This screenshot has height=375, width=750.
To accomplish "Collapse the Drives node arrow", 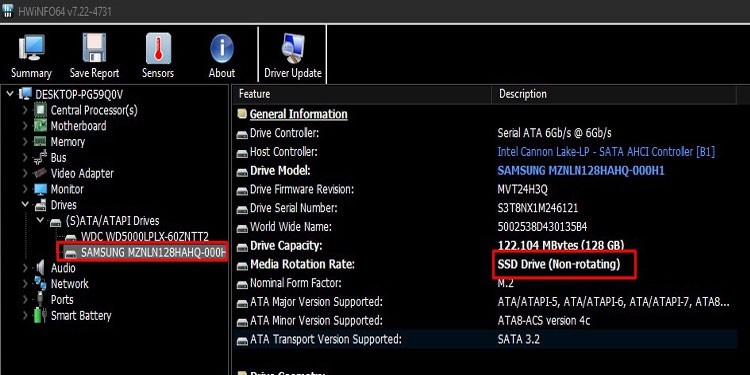I will click(25, 205).
